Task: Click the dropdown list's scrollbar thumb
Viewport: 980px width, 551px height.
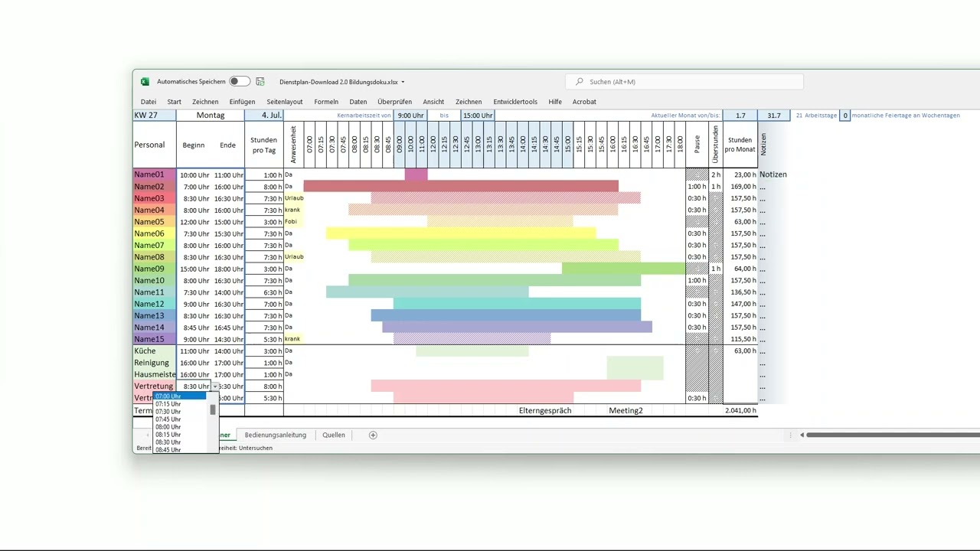Action: pyautogui.click(x=213, y=409)
